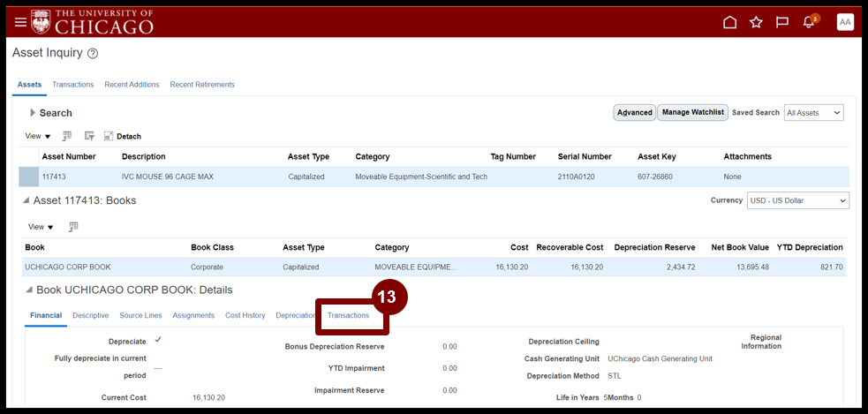Detach the assets results table
Viewport: 868px width, 414px height.
(123, 136)
